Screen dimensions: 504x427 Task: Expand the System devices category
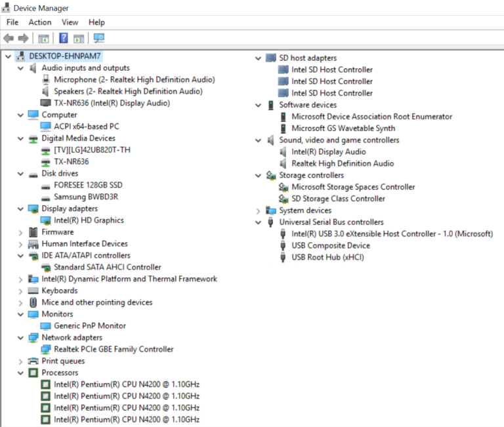pyautogui.click(x=258, y=211)
